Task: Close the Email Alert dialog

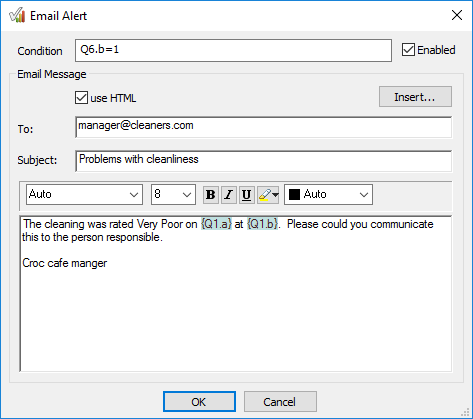Action: click(x=457, y=15)
